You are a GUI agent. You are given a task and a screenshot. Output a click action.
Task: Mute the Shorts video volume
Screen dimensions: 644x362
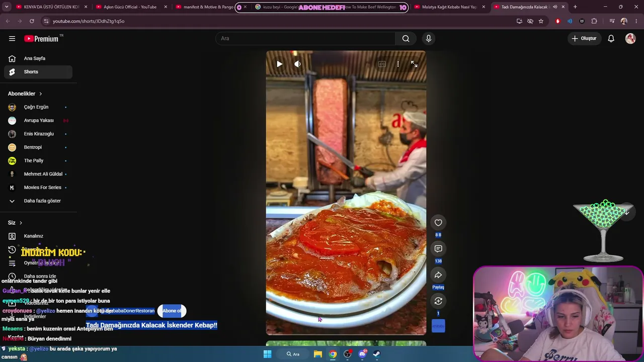298,64
